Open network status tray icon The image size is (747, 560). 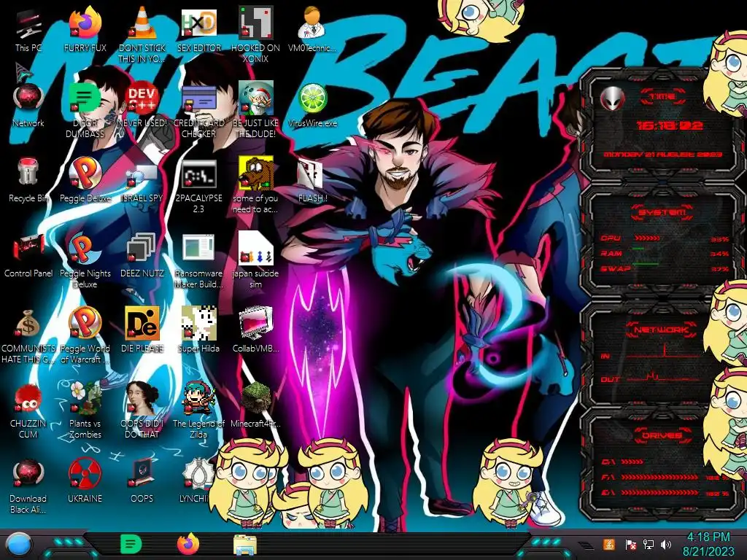pyautogui.click(x=649, y=545)
